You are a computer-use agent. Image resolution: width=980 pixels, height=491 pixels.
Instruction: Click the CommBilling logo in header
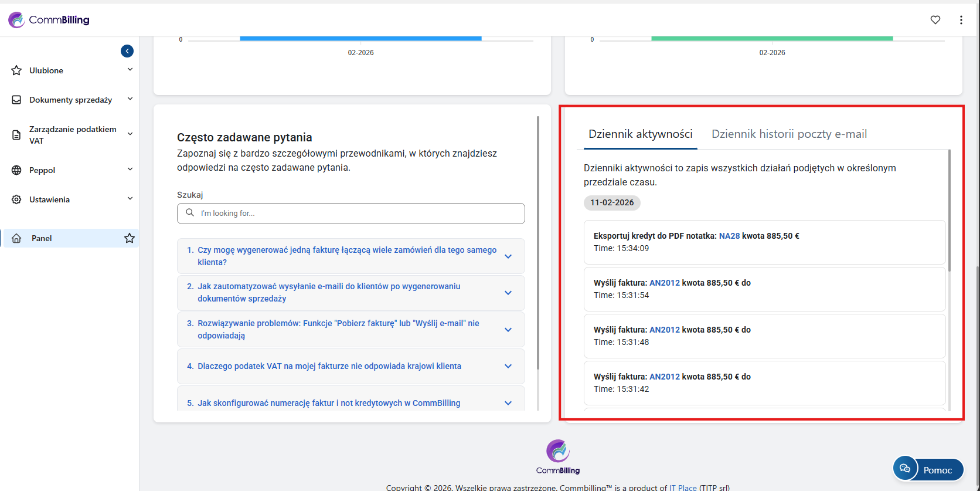(x=49, y=20)
